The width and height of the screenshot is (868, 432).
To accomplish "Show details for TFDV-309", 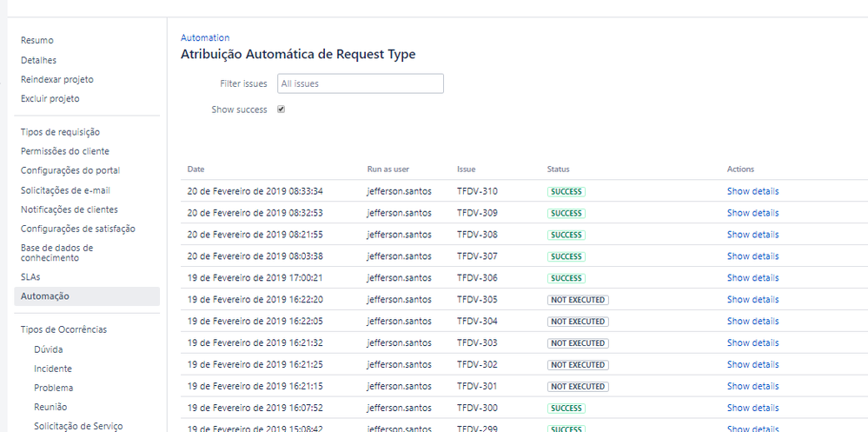I will pos(752,213).
